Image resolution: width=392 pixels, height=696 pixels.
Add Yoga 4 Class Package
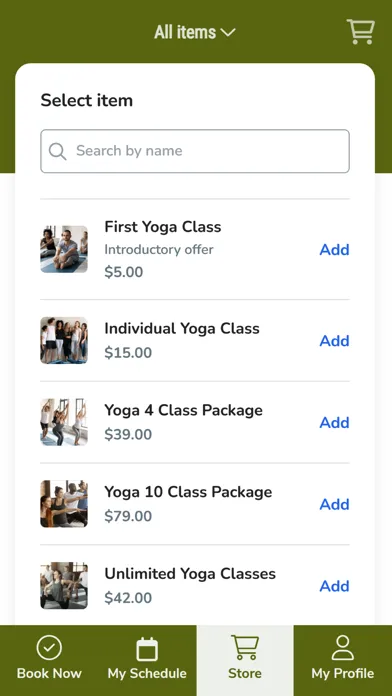click(x=334, y=422)
